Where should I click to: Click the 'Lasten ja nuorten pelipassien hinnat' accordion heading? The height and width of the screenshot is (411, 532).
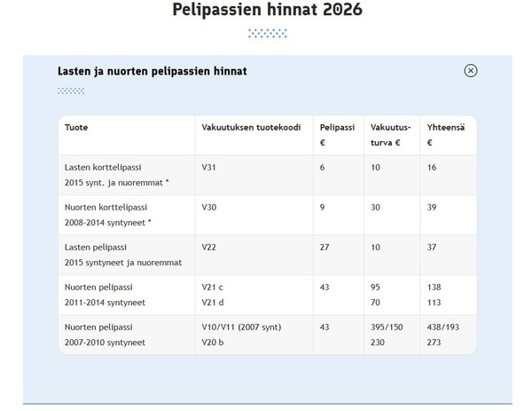(152, 71)
